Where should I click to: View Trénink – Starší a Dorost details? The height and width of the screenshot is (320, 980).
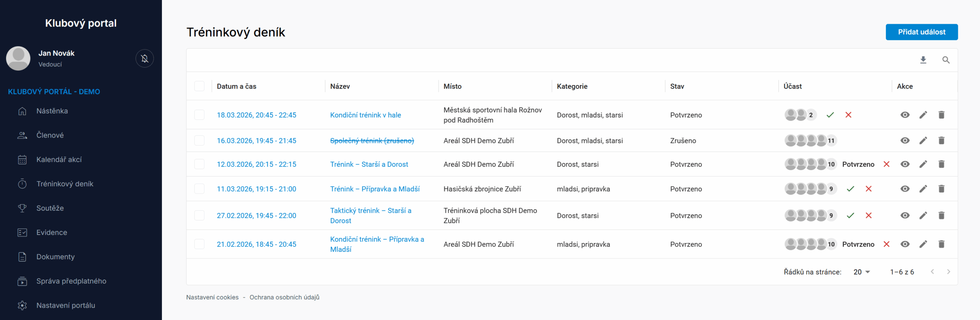[x=905, y=164]
